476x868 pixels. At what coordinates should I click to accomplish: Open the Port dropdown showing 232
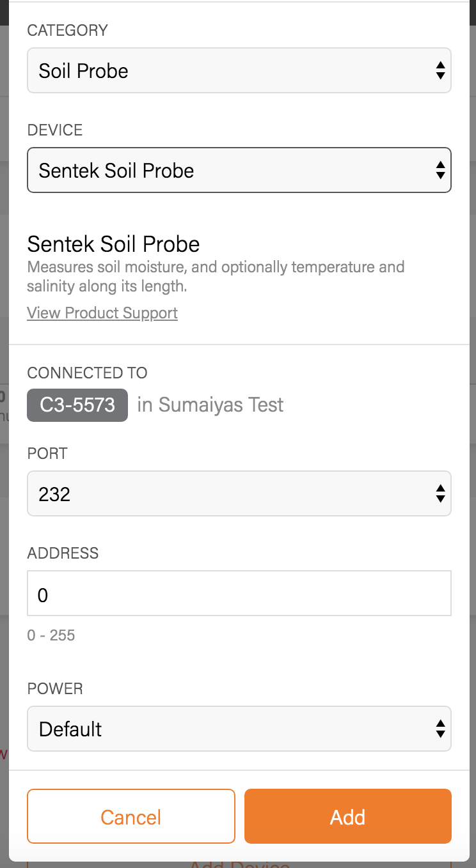[x=239, y=493]
